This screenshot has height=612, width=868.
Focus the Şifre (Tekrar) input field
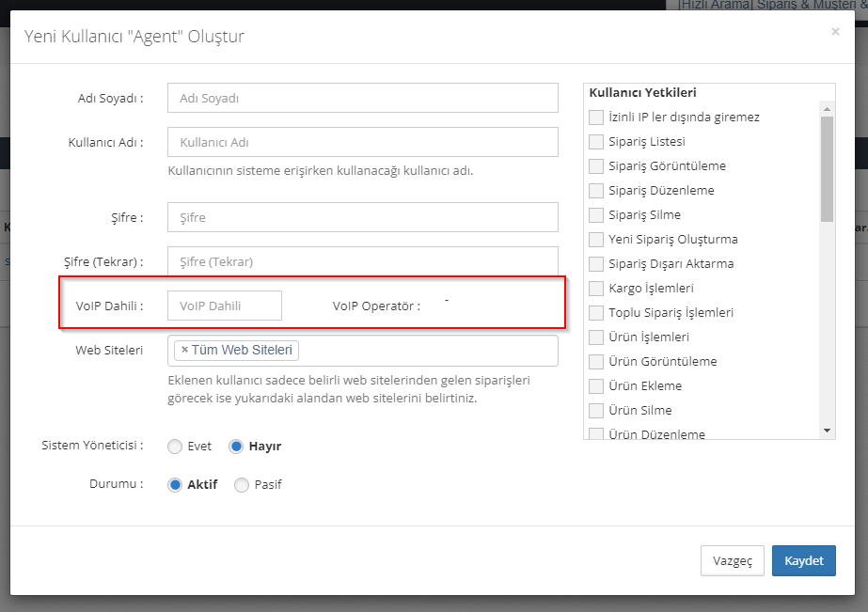click(x=362, y=261)
